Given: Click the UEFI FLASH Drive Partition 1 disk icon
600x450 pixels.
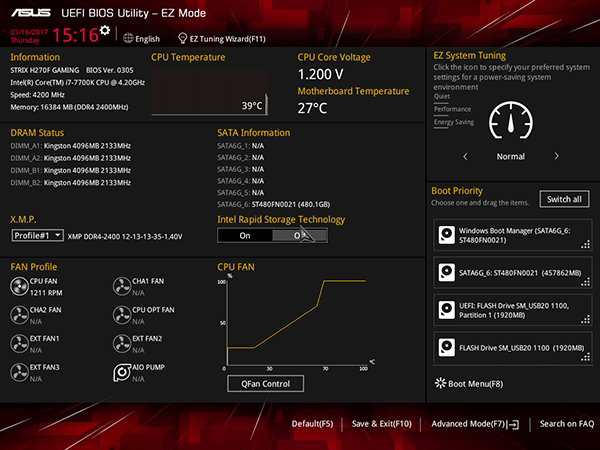Looking at the screenshot, I should pos(447,310).
